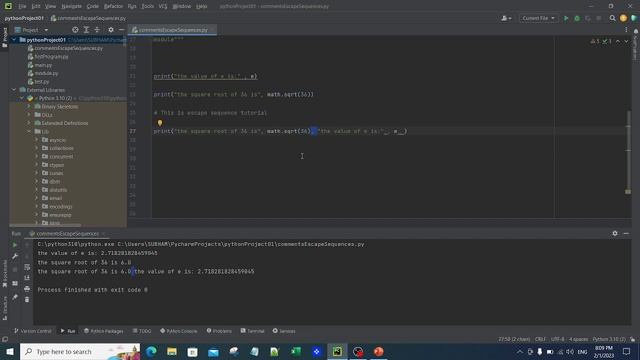Open editor tabs more options menu
The image size is (640, 360).
pos(626,30)
